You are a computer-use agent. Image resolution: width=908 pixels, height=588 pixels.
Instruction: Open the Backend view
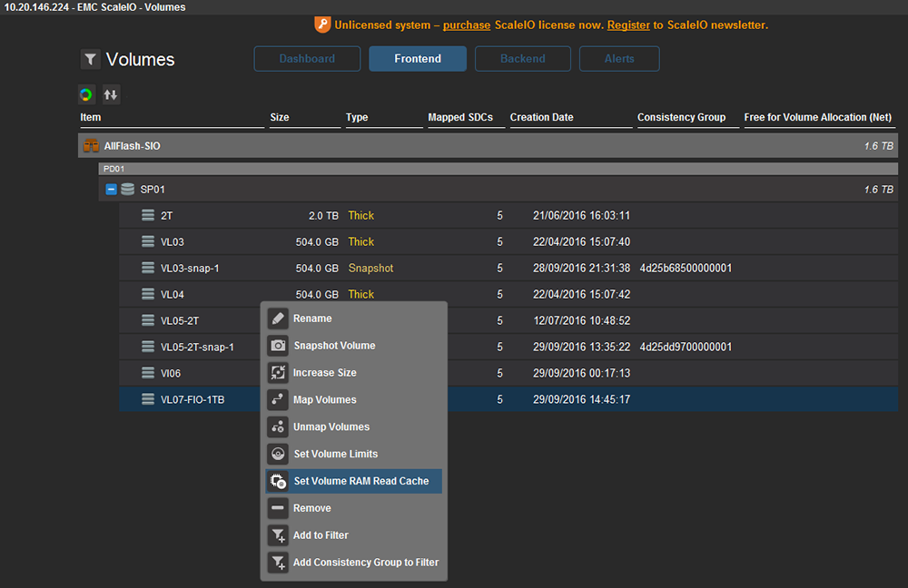point(523,58)
